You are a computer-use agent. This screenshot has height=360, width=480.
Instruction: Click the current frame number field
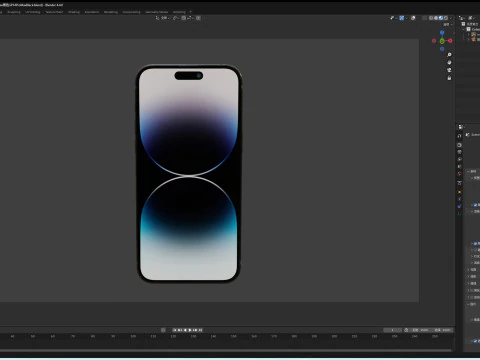(x=392, y=330)
